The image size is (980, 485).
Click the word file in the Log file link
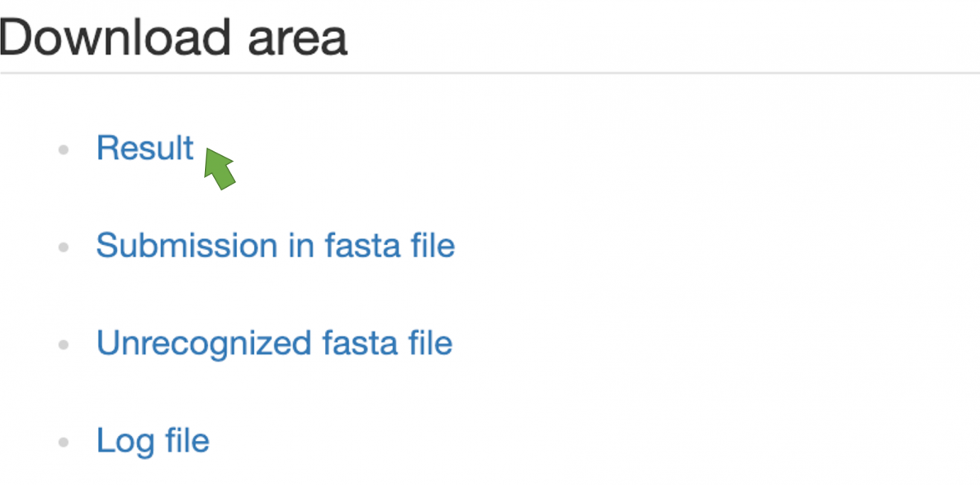pos(184,441)
